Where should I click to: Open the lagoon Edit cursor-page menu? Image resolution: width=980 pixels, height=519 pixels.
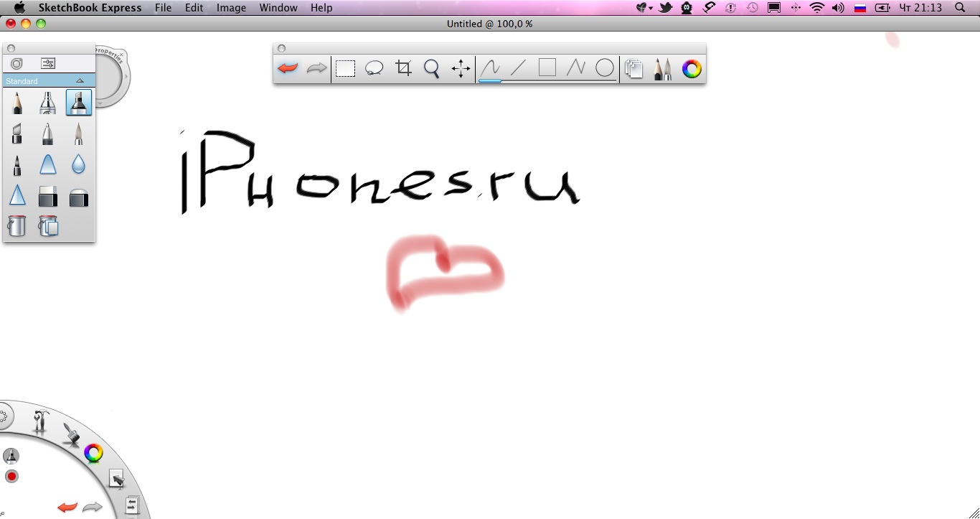[116, 479]
